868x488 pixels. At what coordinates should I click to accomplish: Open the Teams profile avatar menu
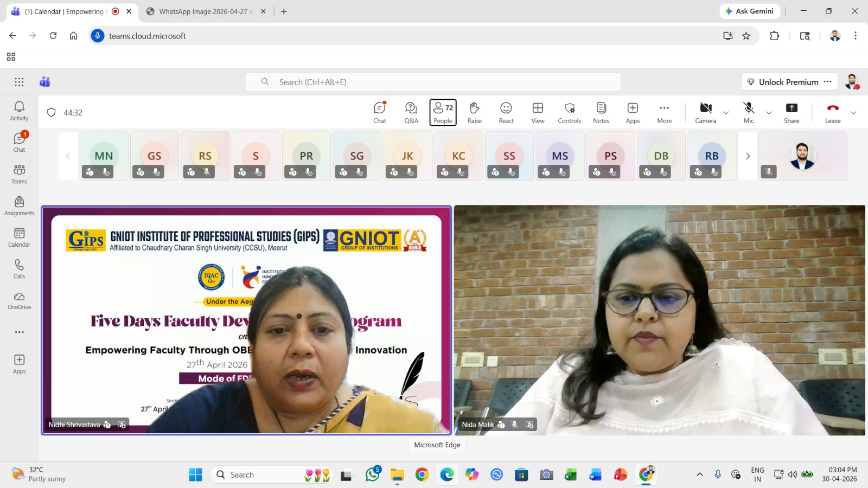(852, 82)
